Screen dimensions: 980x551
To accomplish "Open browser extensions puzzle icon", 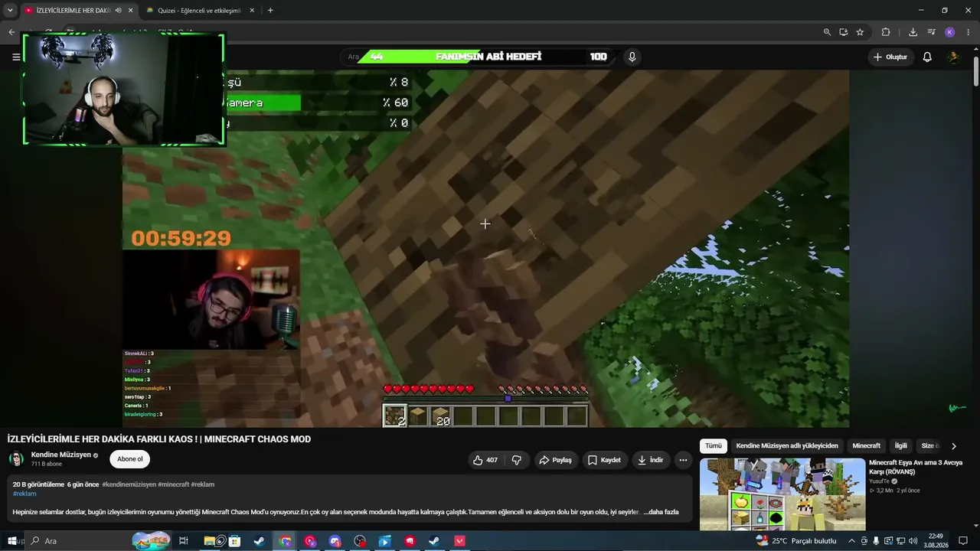I will [886, 32].
